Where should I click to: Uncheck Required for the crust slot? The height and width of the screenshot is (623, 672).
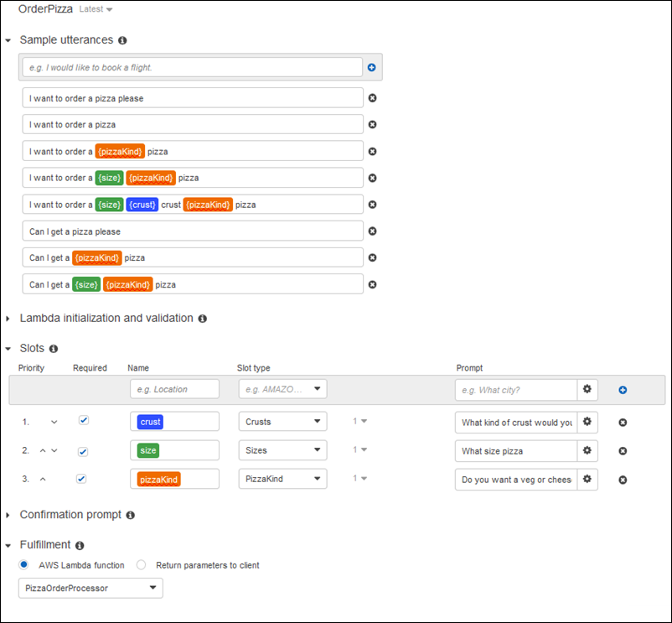[84, 421]
